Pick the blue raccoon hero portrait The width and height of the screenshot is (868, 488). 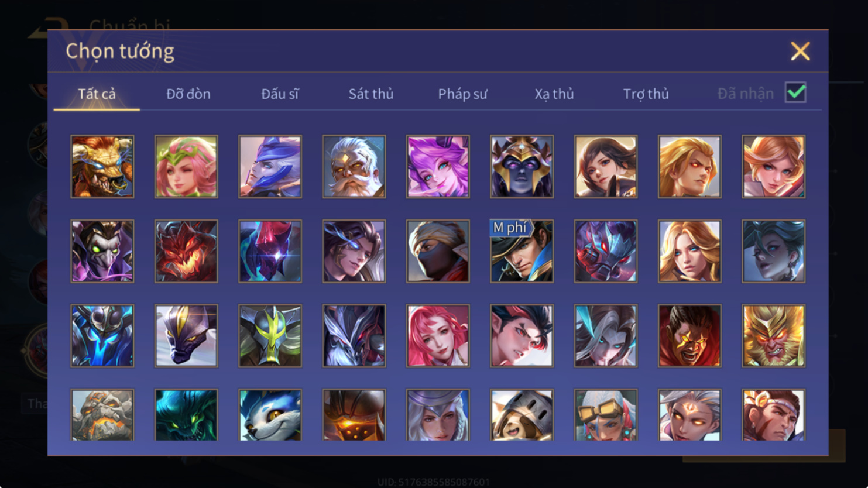[x=270, y=415]
